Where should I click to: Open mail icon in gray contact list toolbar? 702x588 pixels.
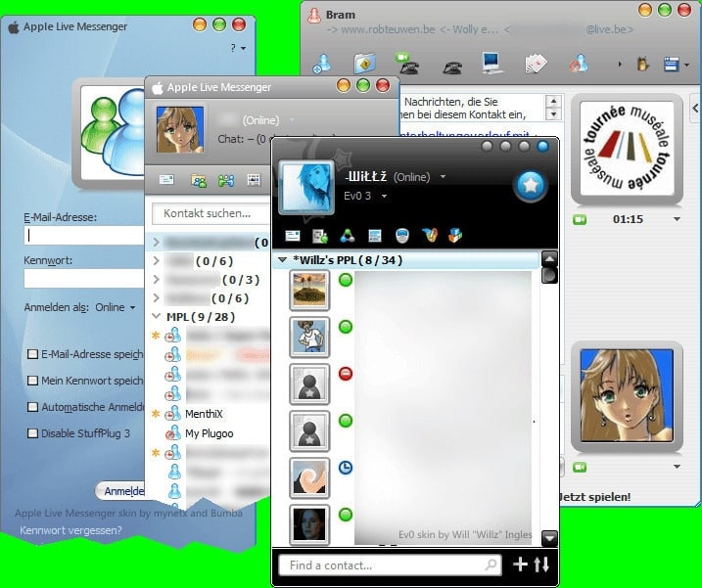coord(166,180)
